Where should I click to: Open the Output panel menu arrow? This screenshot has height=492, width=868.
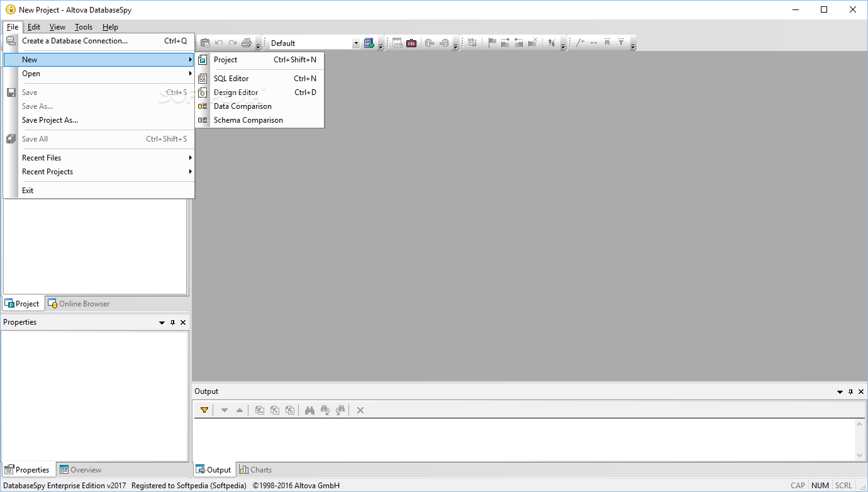click(840, 392)
